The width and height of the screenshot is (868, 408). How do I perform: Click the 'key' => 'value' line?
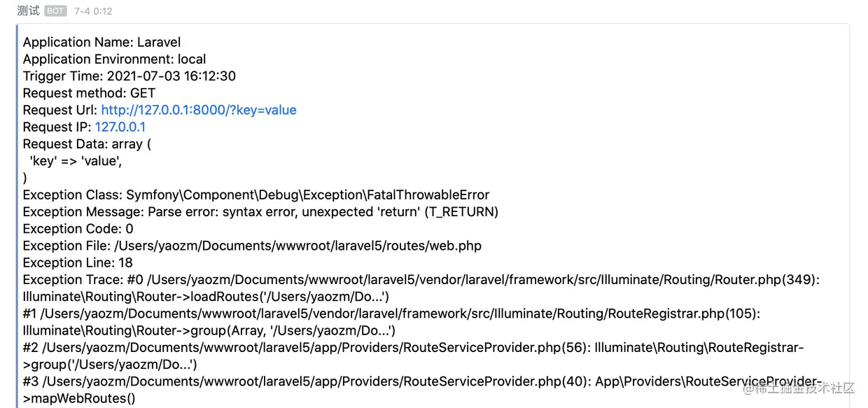[x=71, y=161]
